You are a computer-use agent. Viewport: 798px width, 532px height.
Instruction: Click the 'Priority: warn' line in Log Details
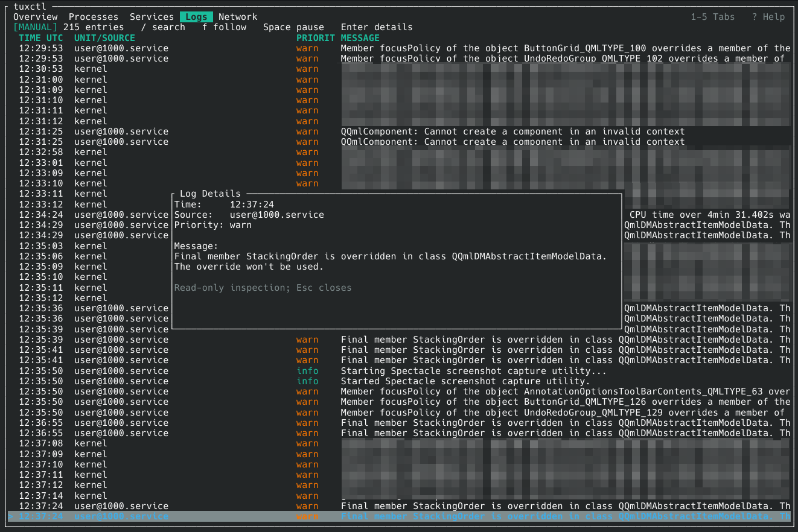click(x=213, y=225)
